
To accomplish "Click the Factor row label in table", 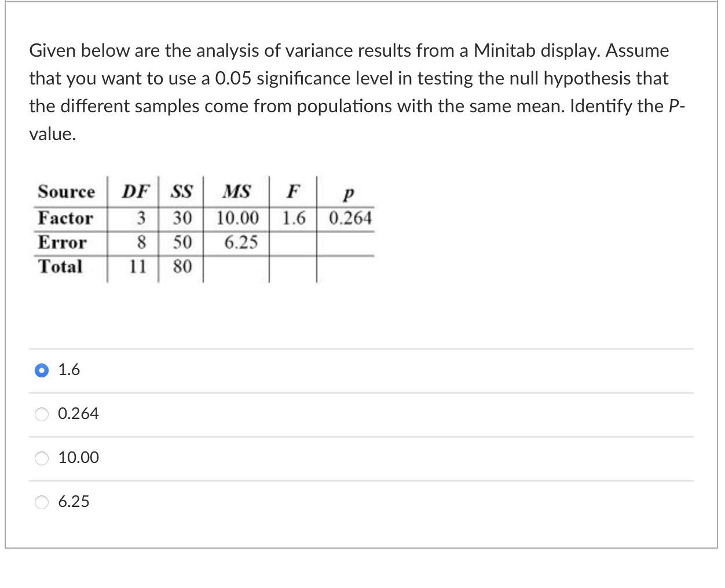I will 64,218.
